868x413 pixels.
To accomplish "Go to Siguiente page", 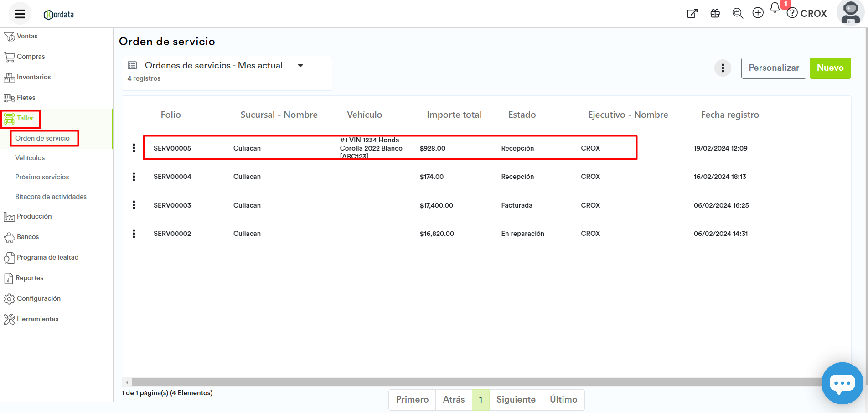I will click(x=516, y=399).
